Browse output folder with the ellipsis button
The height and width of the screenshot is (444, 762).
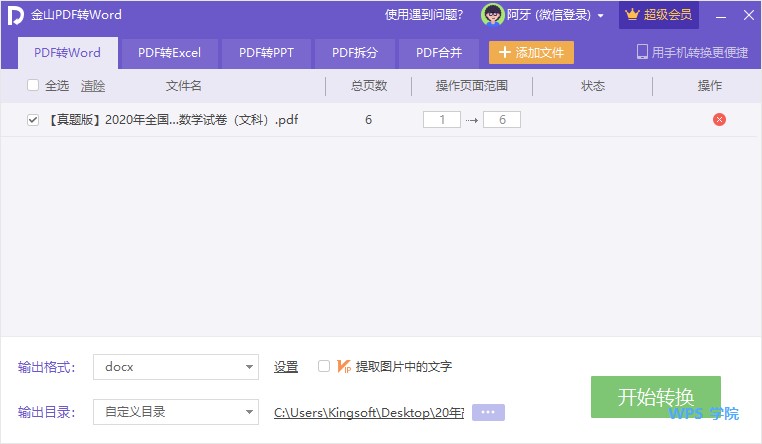(489, 412)
